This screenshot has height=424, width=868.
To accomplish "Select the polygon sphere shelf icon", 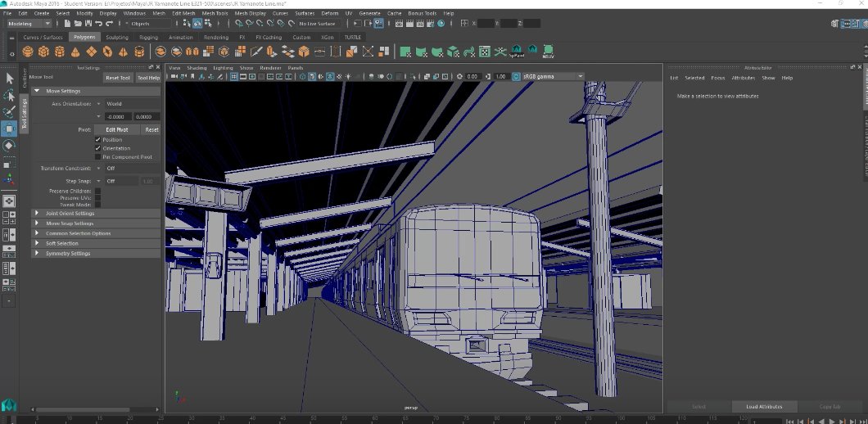I will [x=28, y=52].
